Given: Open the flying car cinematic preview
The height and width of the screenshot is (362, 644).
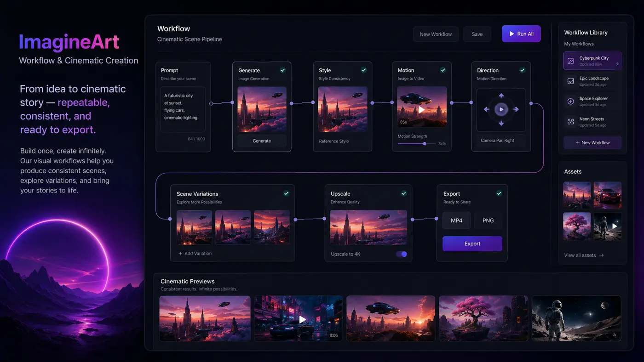Looking at the screenshot, I should click(391, 318).
